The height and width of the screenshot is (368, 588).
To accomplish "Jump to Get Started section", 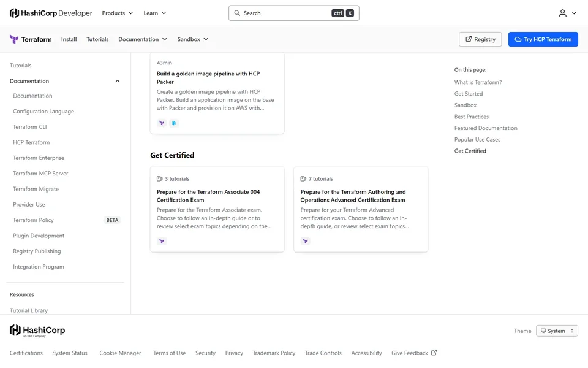I will [x=469, y=94].
